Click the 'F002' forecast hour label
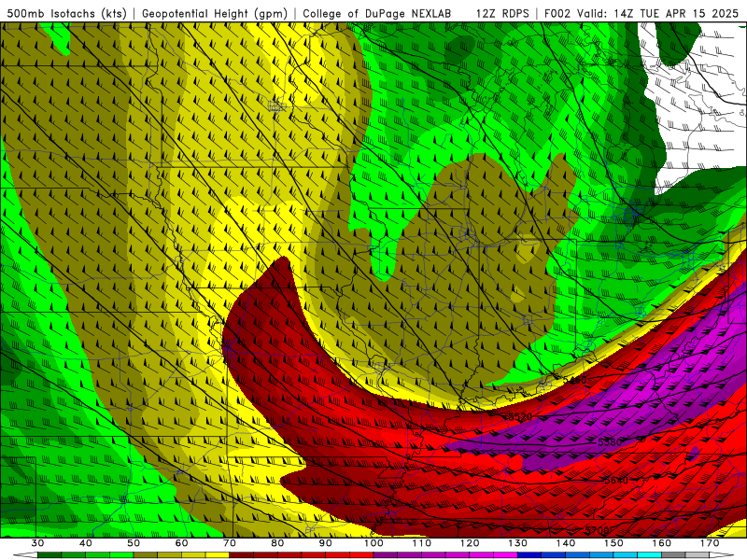The height and width of the screenshot is (560, 747). [x=557, y=13]
